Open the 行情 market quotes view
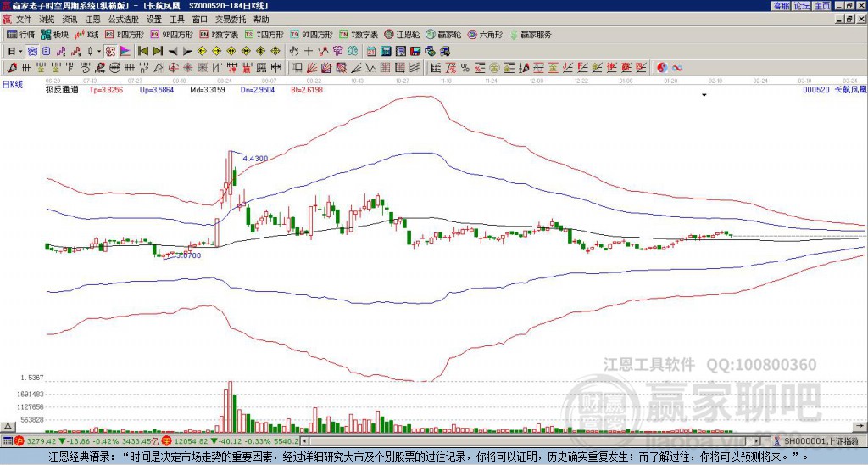868x465 pixels. 21,35
